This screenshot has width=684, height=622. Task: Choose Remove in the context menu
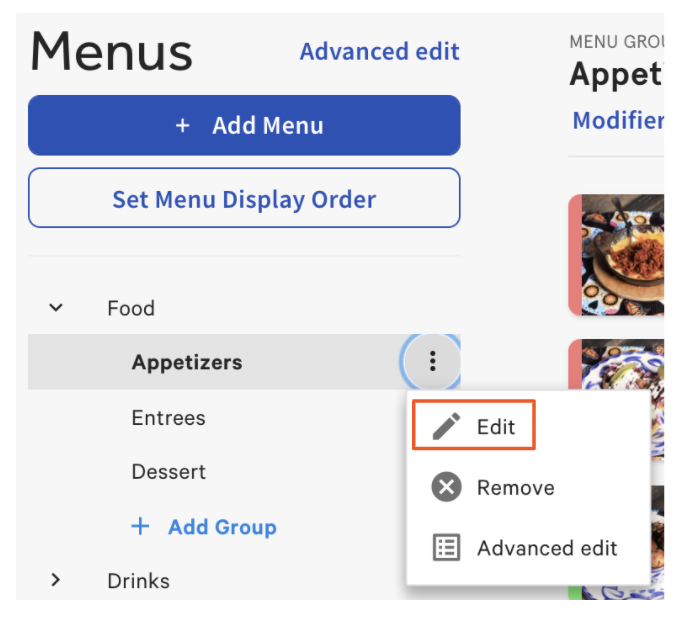pos(515,488)
